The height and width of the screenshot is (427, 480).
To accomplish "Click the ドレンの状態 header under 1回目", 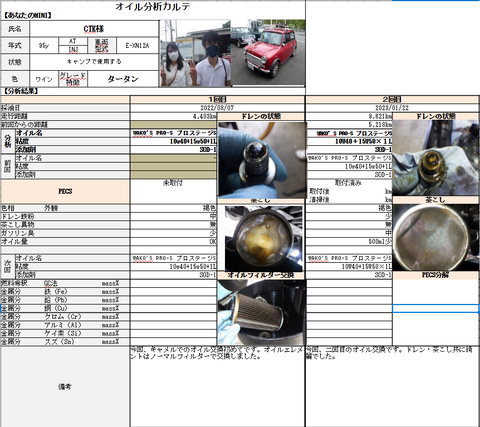I will pyautogui.click(x=261, y=116).
